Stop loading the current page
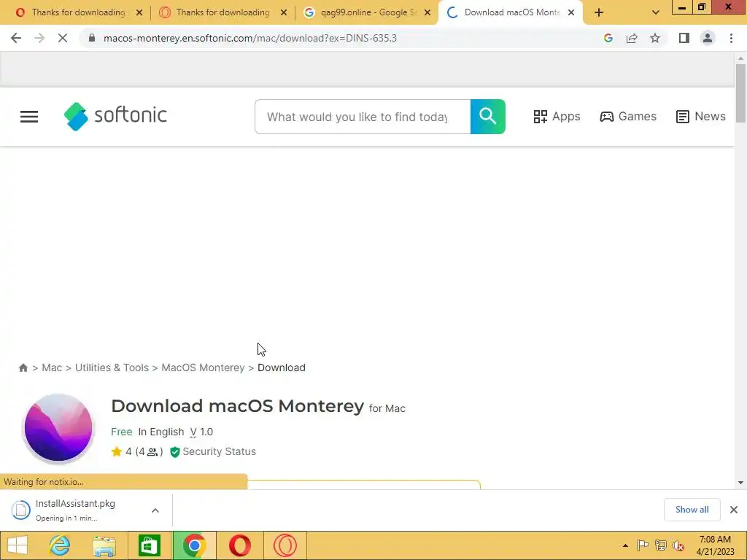747x560 pixels. coord(63,38)
